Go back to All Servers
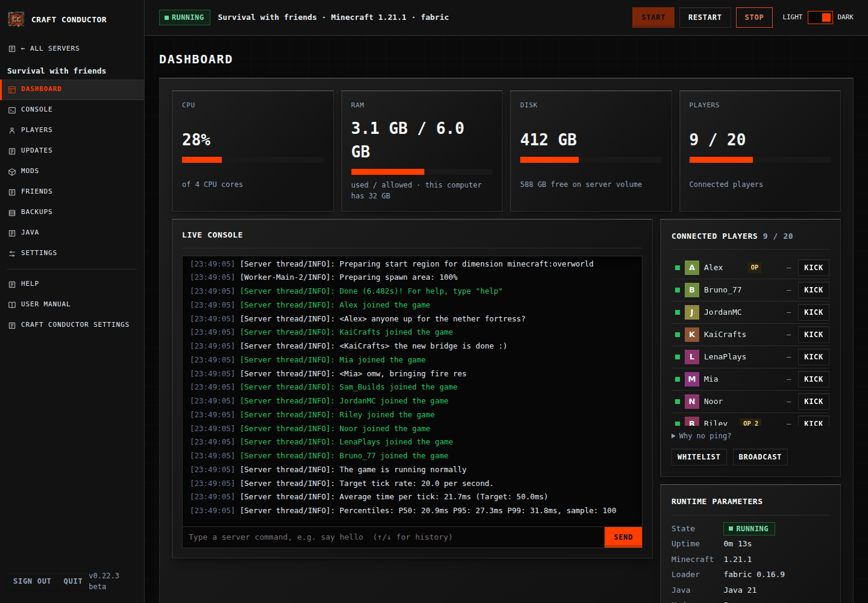Screen dimensions: 868x603 click(72, 48)
